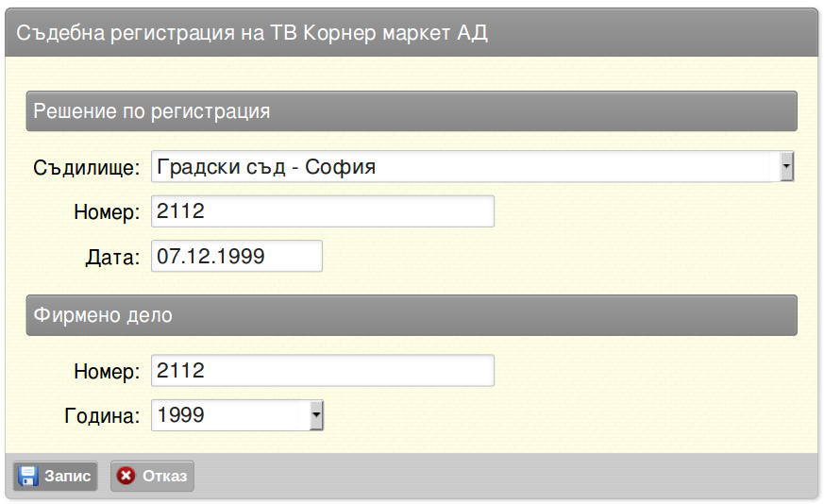Click the Номер label above Дата

tap(107, 212)
